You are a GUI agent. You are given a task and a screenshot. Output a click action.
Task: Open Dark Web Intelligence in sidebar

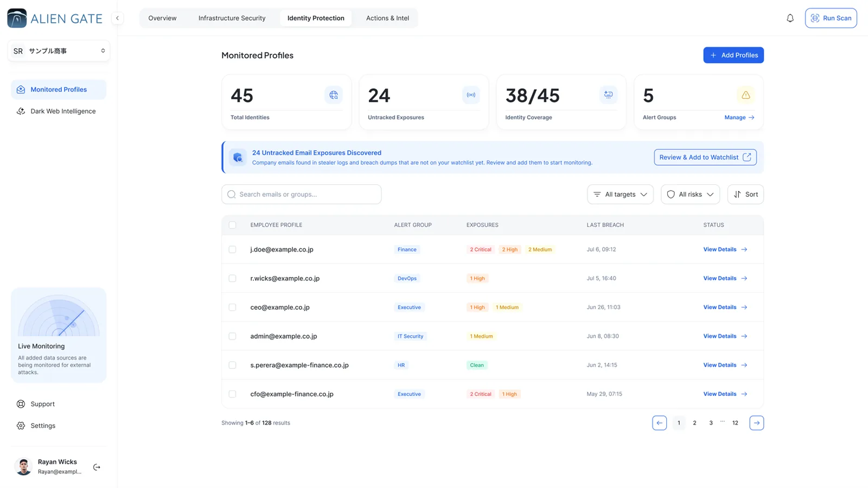coord(59,111)
